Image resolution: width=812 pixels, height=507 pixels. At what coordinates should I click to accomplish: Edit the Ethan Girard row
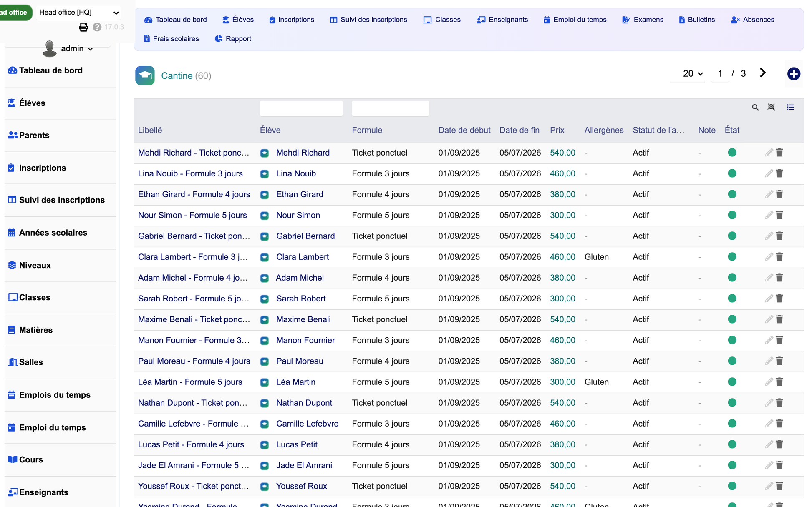click(x=769, y=194)
